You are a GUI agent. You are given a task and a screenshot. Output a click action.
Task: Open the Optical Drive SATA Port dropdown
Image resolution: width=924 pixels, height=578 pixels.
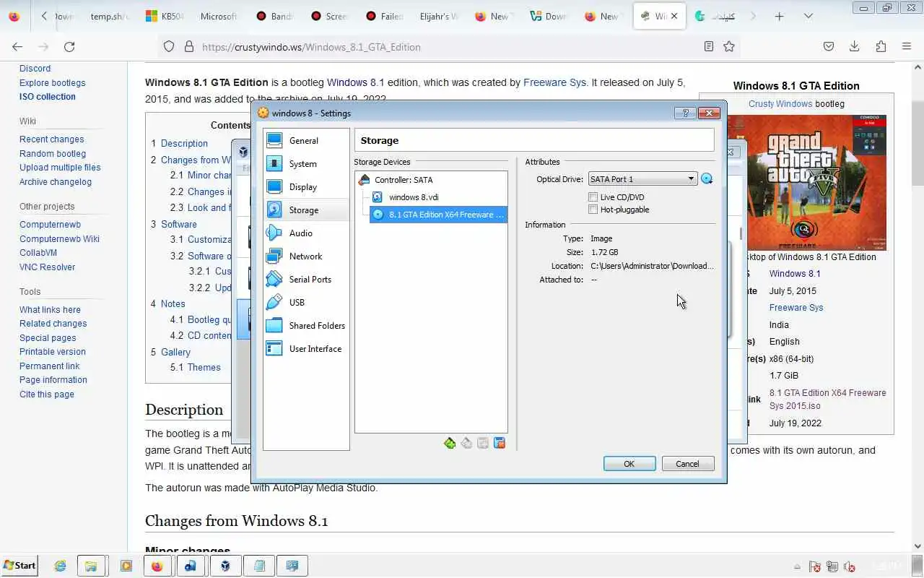pos(642,179)
